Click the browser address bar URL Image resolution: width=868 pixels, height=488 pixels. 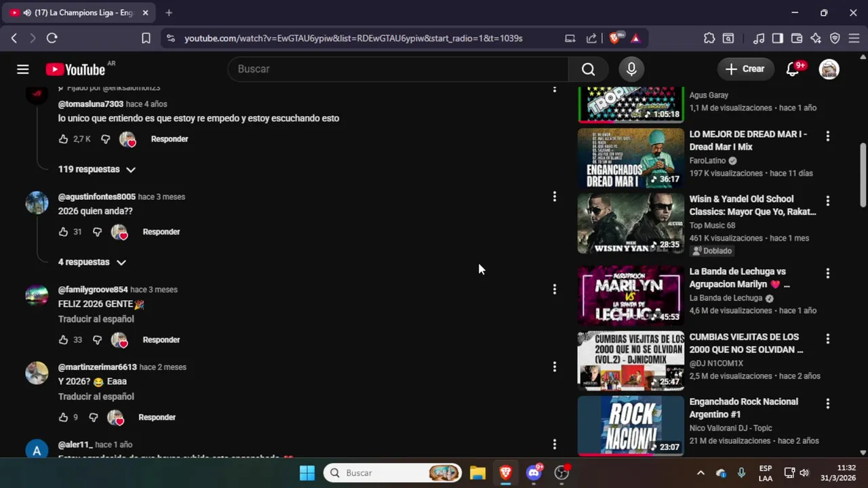coord(353,39)
